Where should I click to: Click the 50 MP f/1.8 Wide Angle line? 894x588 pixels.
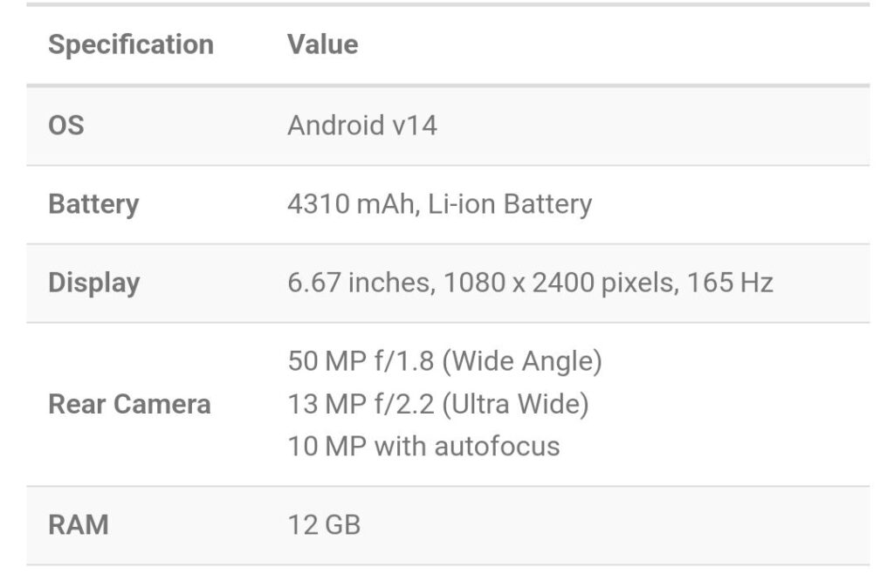click(x=444, y=361)
